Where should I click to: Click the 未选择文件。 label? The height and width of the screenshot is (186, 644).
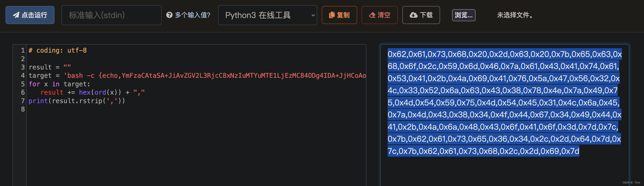tap(516, 15)
